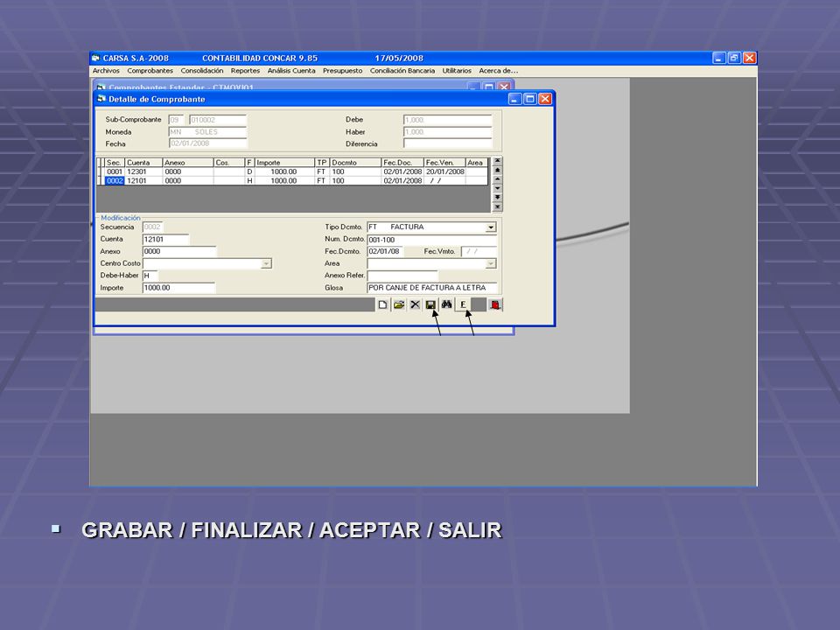Close the Comprobantes Estandar window behind
Screen dimensions: 840x630
pyautogui.click(x=504, y=87)
